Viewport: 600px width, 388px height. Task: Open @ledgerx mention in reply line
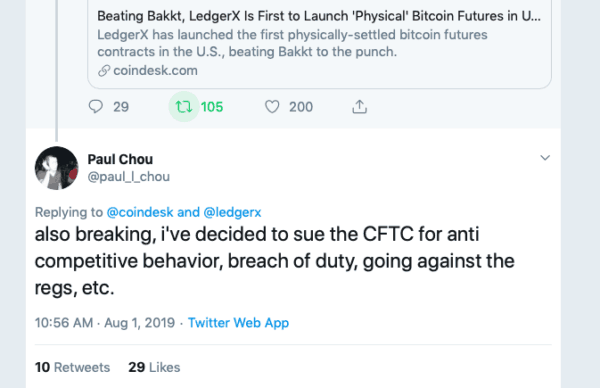pyautogui.click(x=232, y=212)
